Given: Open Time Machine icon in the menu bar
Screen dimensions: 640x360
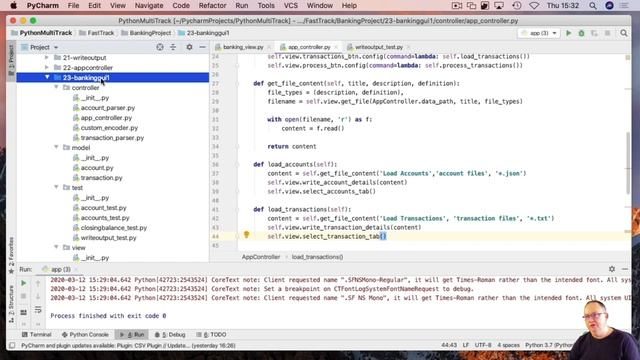Looking at the screenshot, I should click(517, 6).
